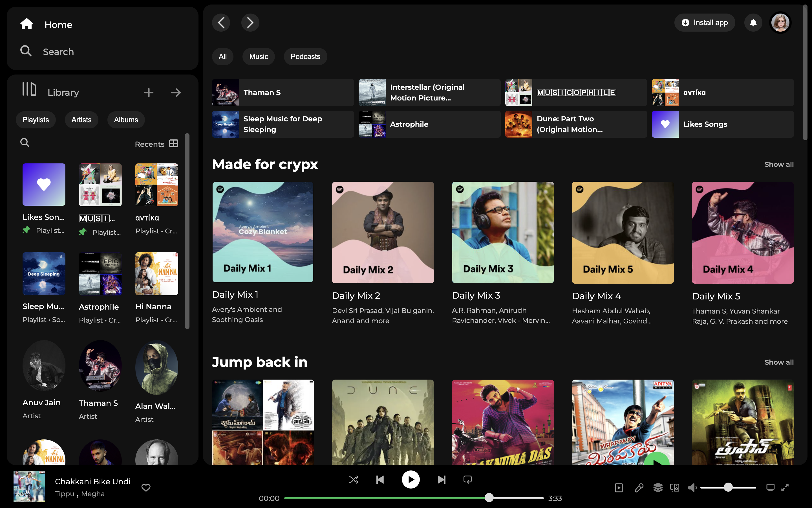Filter library by Artists
This screenshot has height=508, width=812.
click(81, 120)
